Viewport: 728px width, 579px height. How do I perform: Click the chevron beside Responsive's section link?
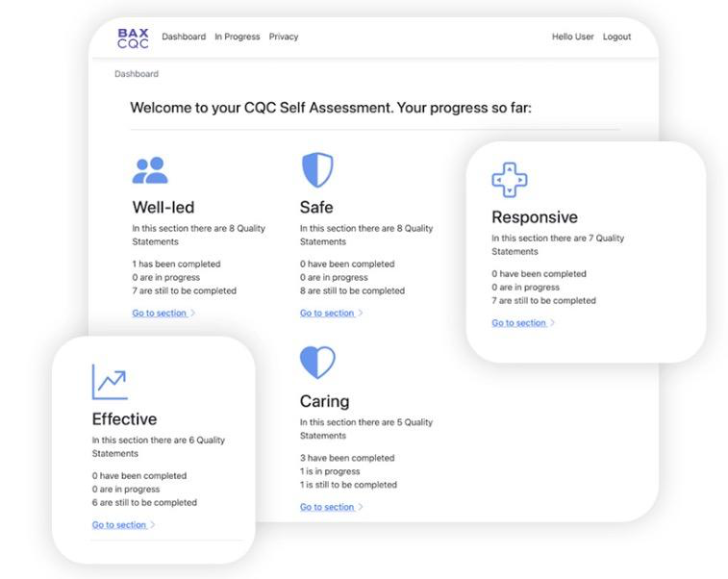point(553,323)
